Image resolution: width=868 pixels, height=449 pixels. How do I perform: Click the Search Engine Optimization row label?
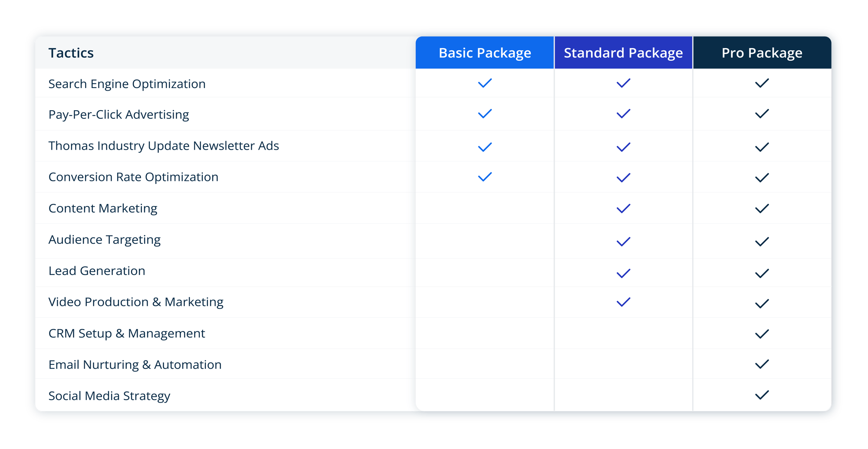[127, 84]
